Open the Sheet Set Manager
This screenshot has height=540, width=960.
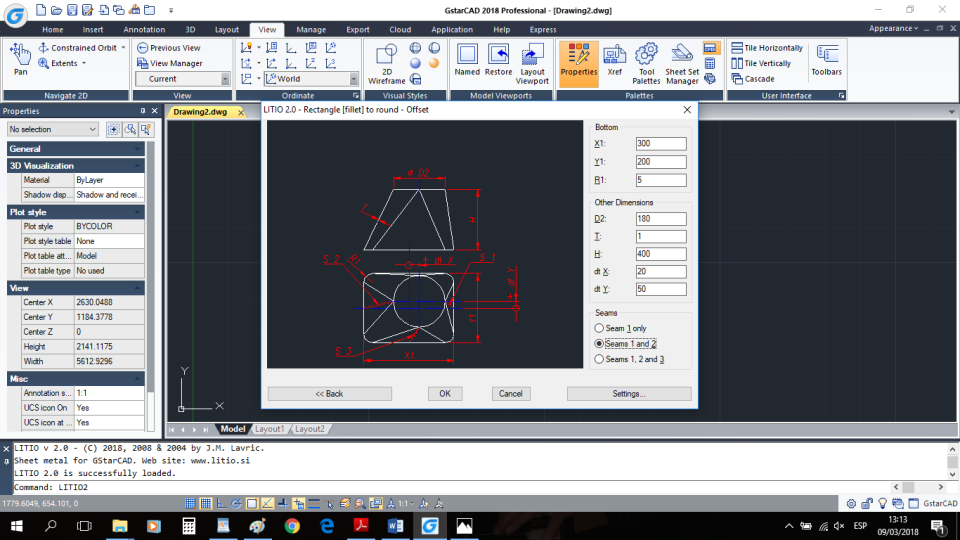pos(682,64)
